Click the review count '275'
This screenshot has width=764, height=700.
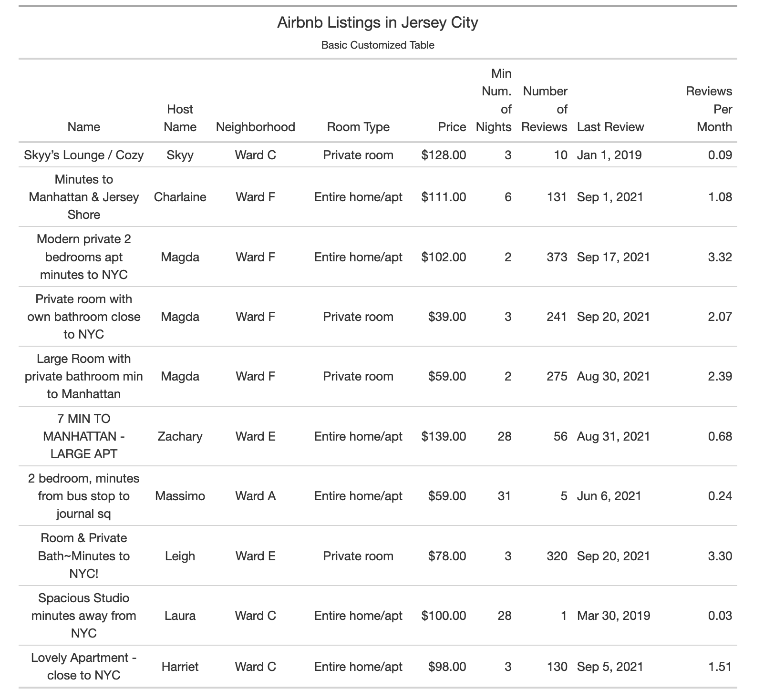pyautogui.click(x=557, y=376)
